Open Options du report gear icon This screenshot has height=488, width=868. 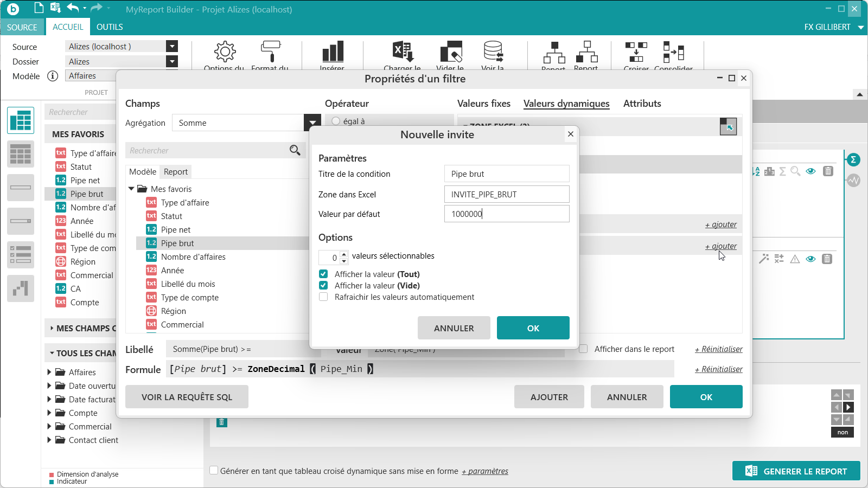pos(225,52)
